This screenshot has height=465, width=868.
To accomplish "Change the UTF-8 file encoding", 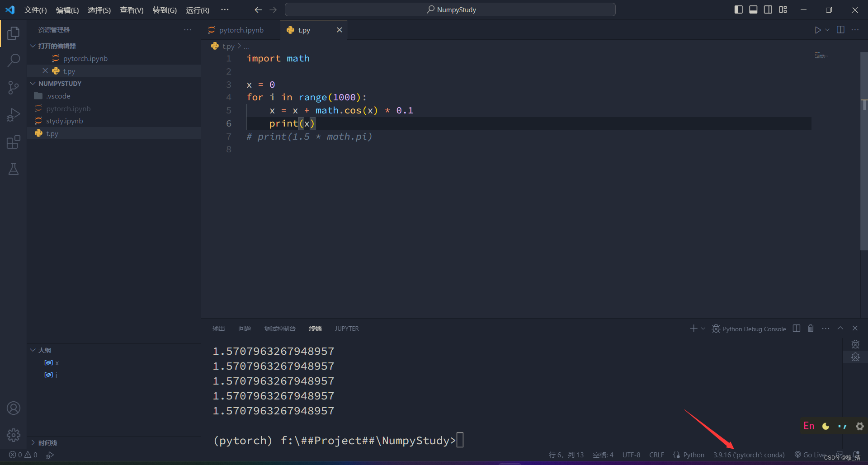I will [631, 455].
